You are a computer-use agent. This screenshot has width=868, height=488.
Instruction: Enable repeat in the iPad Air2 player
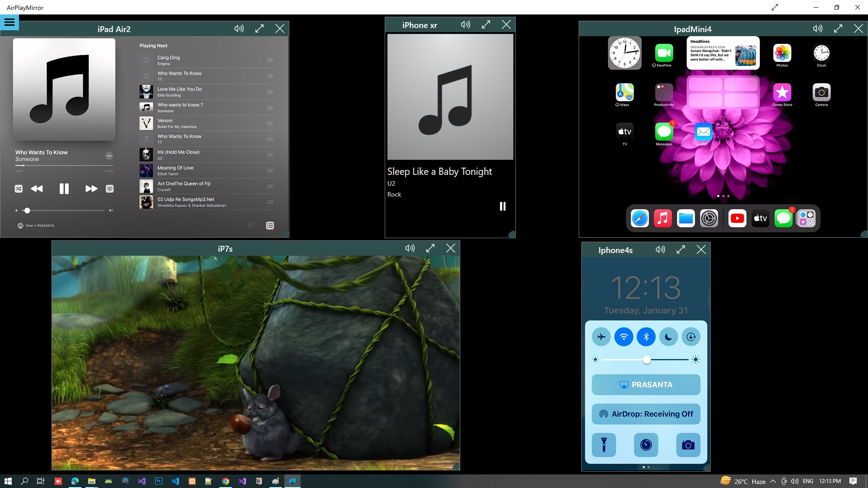pyautogui.click(x=109, y=189)
